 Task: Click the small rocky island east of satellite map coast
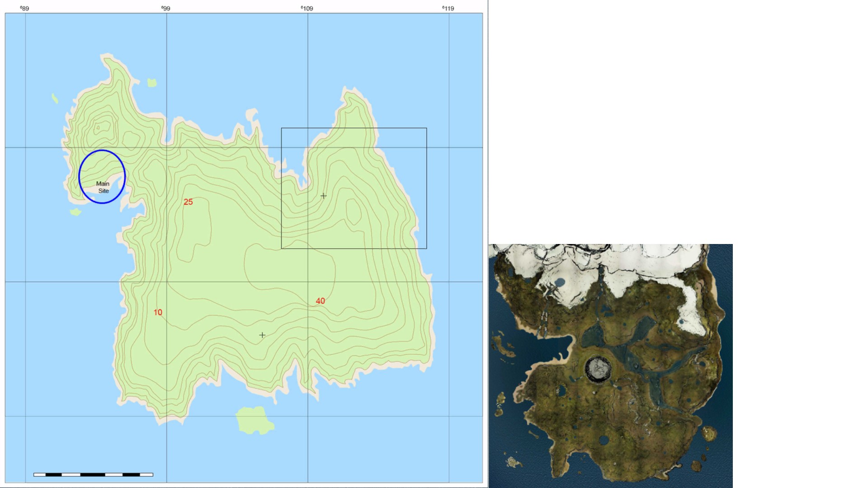coord(708,433)
